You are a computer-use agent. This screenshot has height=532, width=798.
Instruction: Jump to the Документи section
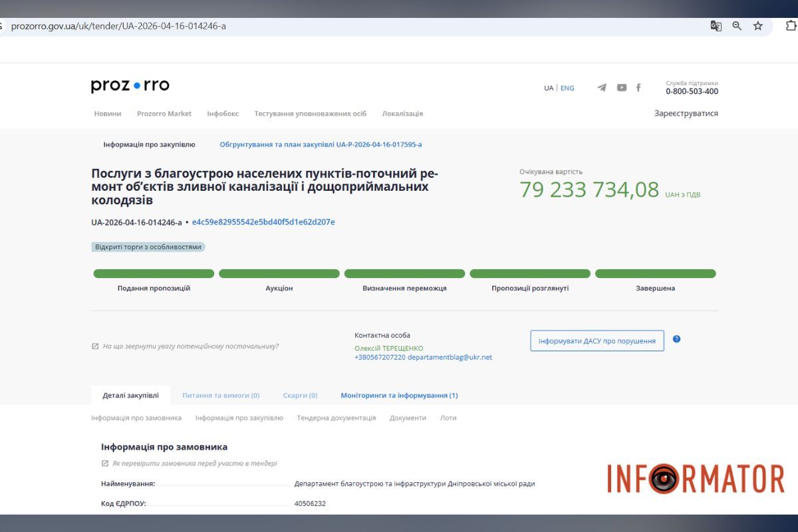[x=408, y=418]
